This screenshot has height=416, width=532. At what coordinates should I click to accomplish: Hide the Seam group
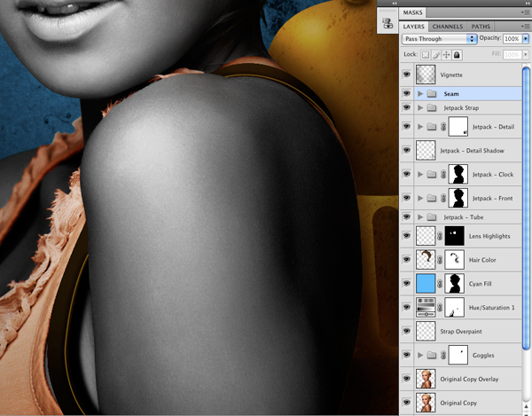click(x=406, y=93)
